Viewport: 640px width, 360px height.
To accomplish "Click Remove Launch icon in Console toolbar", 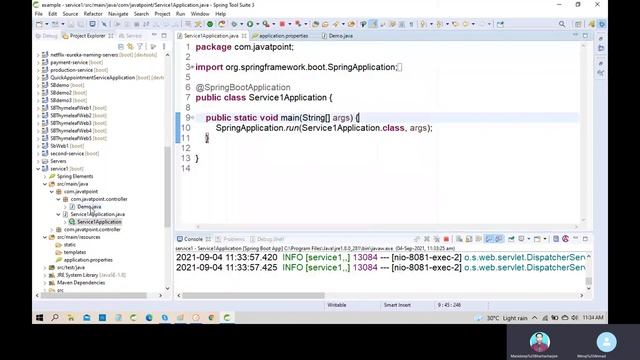I will (427, 239).
